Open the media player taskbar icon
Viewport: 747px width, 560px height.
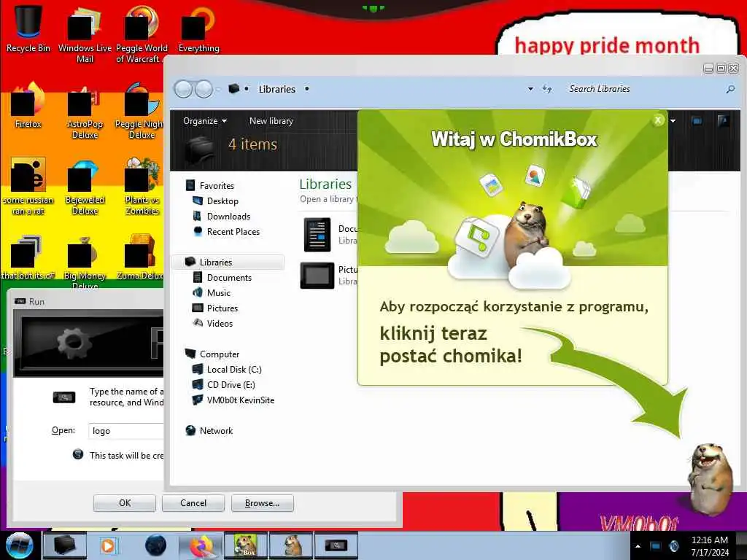[x=108, y=545]
